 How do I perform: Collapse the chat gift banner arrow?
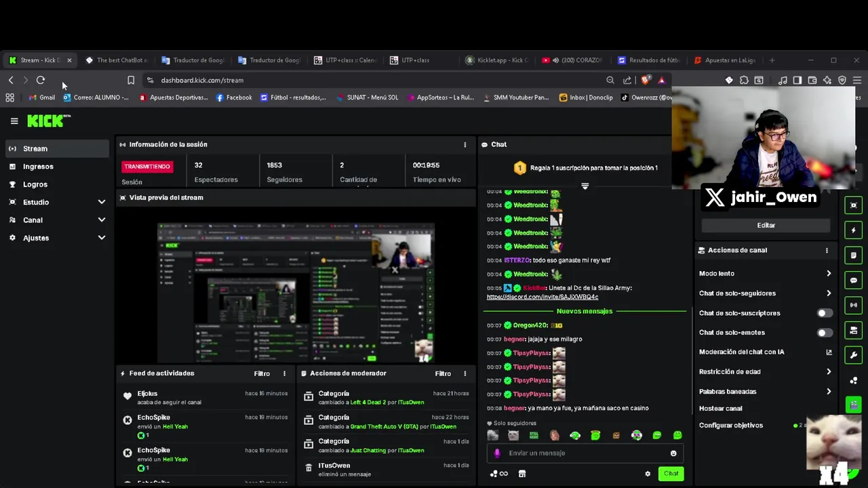pos(585,186)
